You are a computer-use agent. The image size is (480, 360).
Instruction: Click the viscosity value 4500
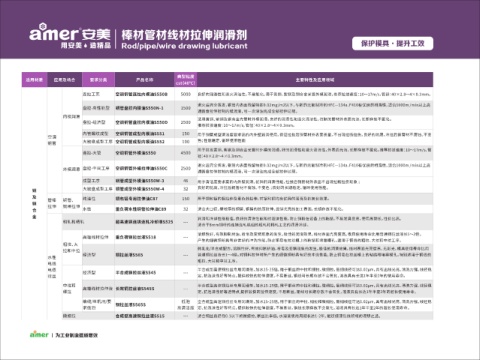point(186,153)
